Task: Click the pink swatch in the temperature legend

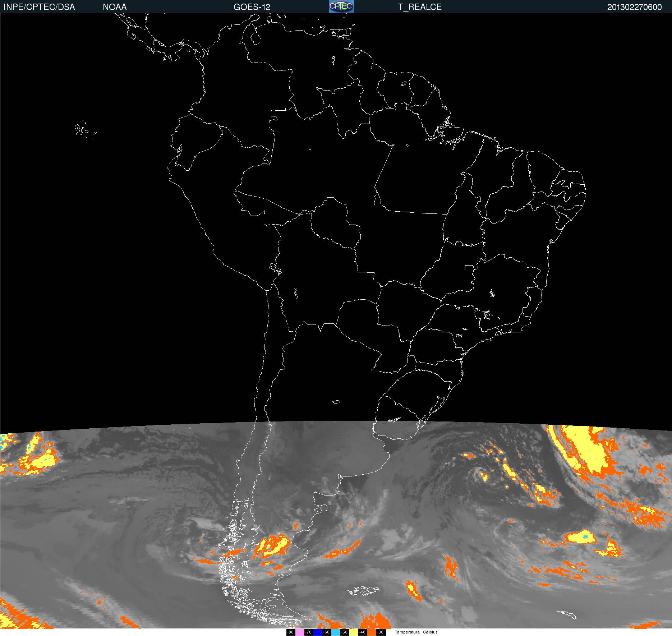Action: [300, 632]
